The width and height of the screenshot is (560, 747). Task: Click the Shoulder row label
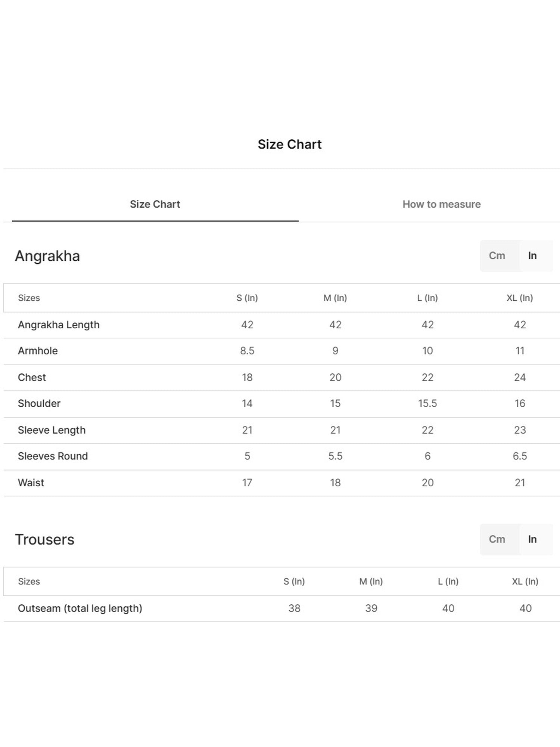point(39,404)
